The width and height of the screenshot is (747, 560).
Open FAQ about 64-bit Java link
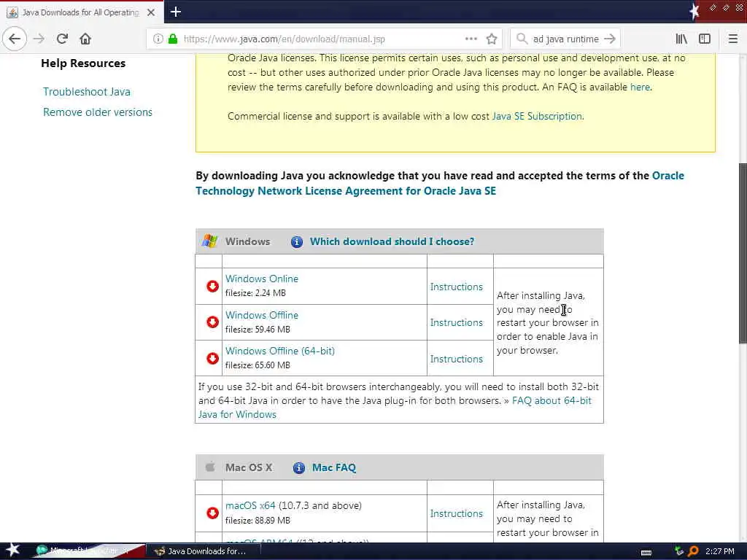pyautogui.click(x=395, y=408)
